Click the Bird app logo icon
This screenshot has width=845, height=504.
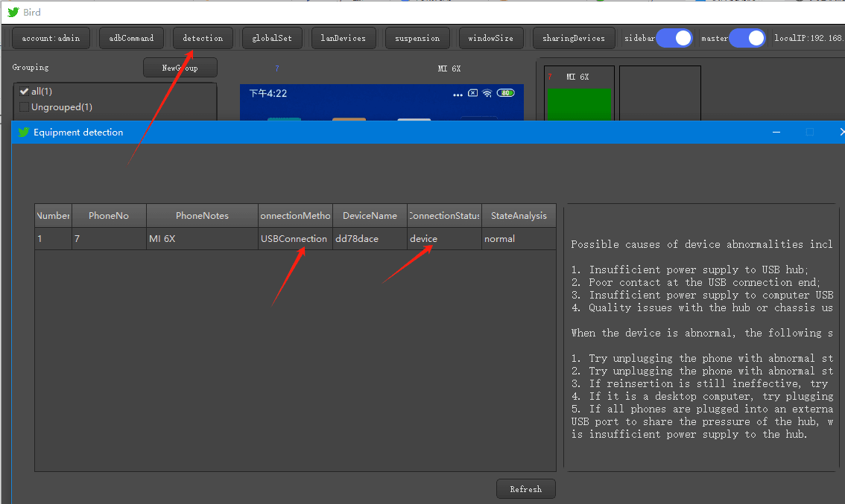[x=13, y=12]
